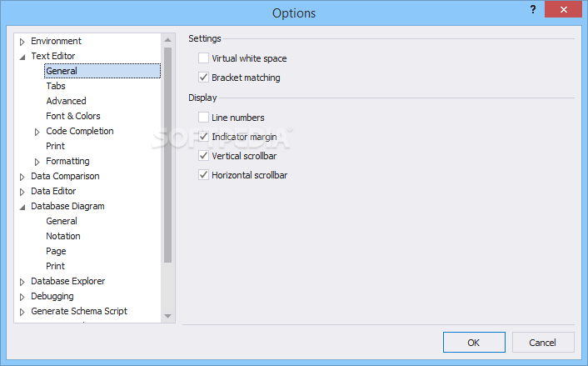Uncheck Bracket matching option

(x=204, y=78)
